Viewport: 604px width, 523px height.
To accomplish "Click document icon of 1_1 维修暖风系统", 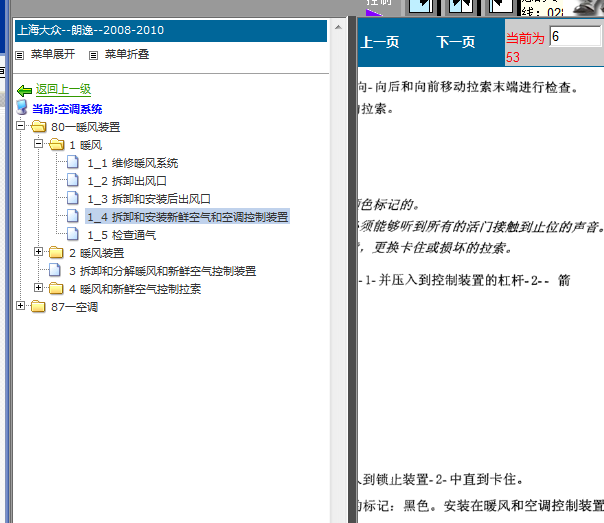I will click(x=73, y=162).
